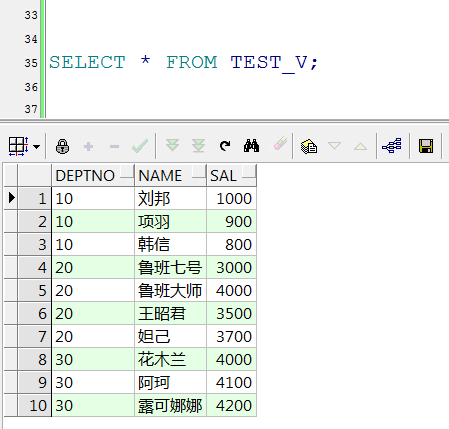The height and width of the screenshot is (429, 449).
Task: Click the fetch last page icon
Action: pyautogui.click(x=198, y=146)
